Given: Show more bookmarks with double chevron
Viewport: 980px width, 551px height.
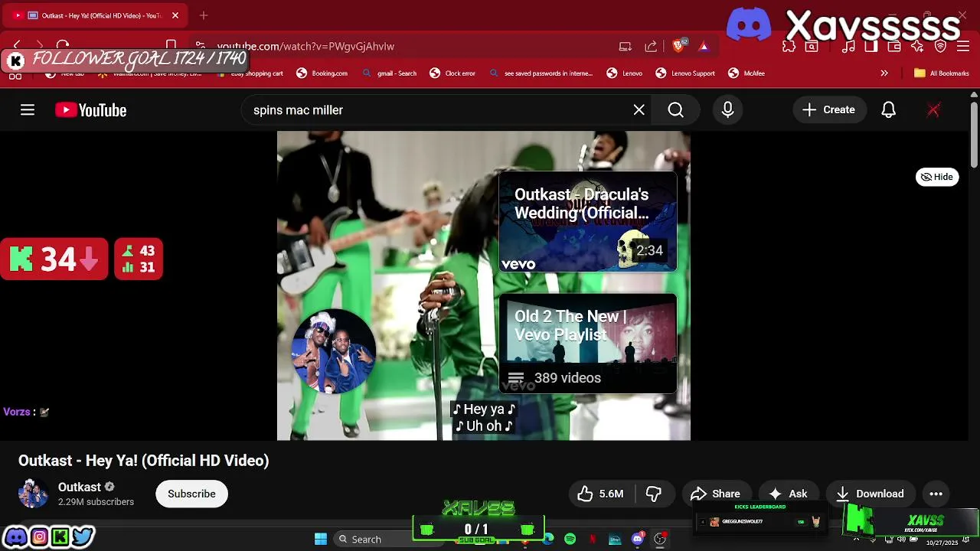Looking at the screenshot, I should [x=884, y=73].
